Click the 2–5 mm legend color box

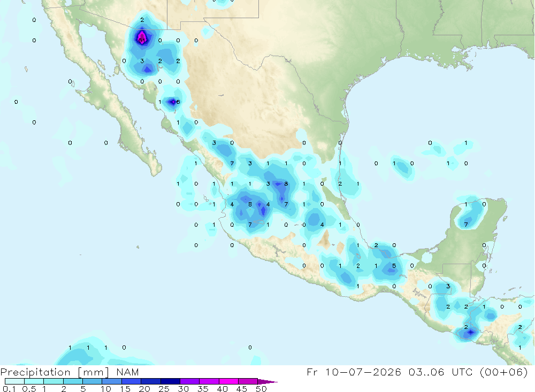click(x=73, y=381)
